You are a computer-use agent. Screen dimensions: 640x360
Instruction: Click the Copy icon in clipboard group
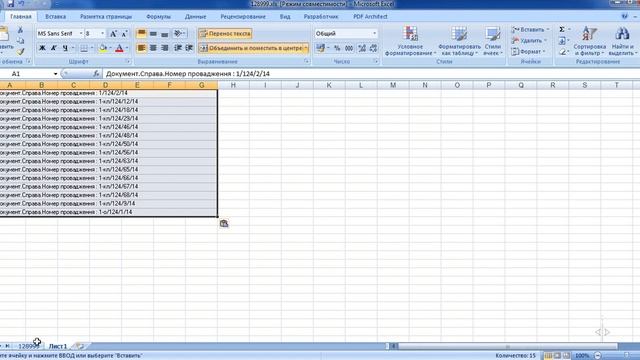[x=20, y=40]
